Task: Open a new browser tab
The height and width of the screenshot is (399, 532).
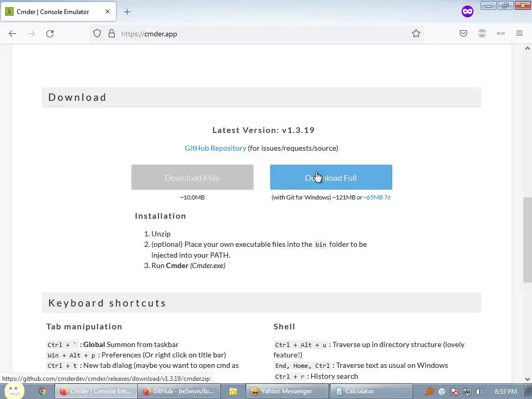Action: pos(127,12)
